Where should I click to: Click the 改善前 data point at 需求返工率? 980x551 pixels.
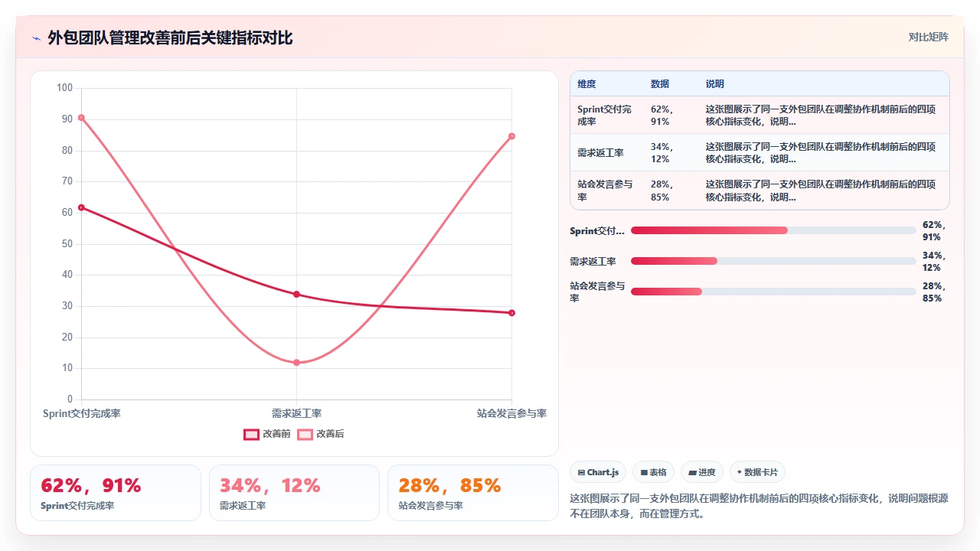tap(296, 295)
